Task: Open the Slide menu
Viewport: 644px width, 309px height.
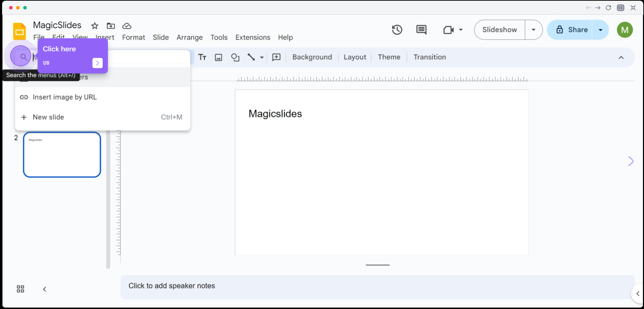Action: (x=161, y=38)
